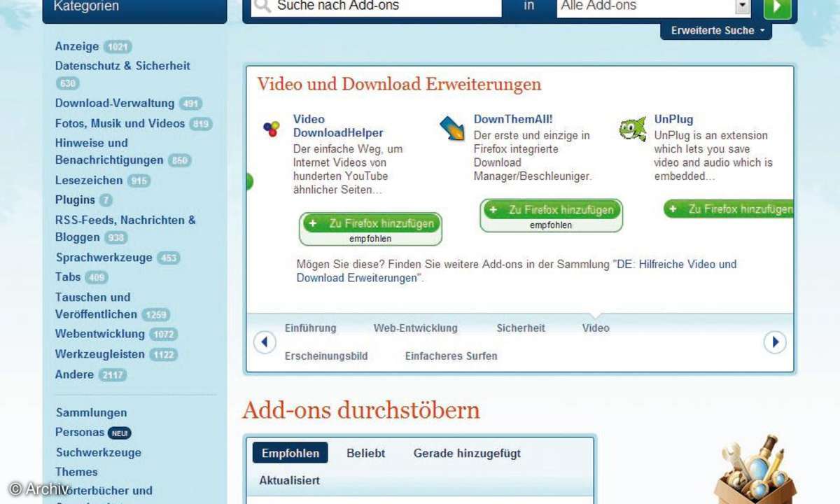Click the toolbox illustration icon
Viewport: 840px width, 504px height.
pyautogui.click(x=756, y=469)
